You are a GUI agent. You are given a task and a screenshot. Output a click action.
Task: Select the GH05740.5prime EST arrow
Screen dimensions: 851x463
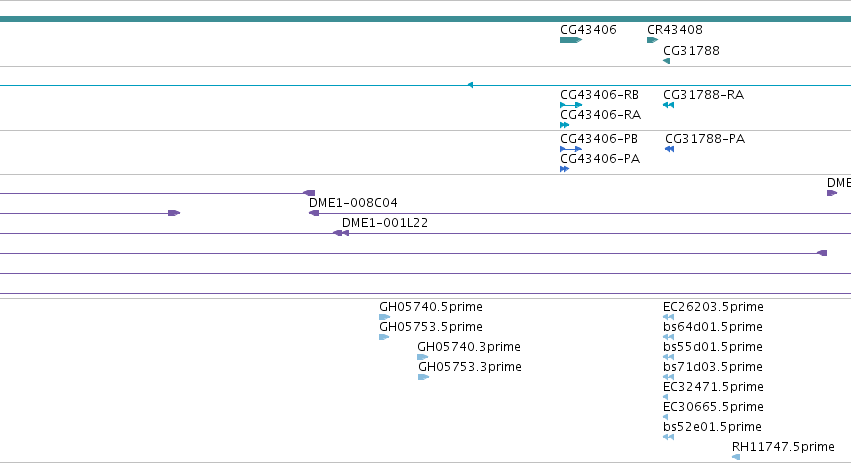pos(385,317)
